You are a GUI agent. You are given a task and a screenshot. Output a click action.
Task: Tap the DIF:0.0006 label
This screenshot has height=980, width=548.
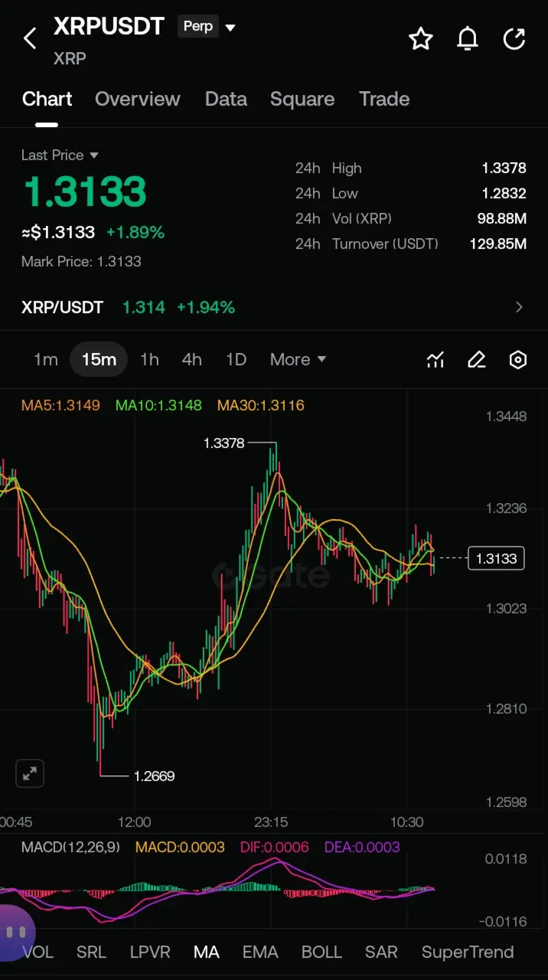click(x=275, y=848)
